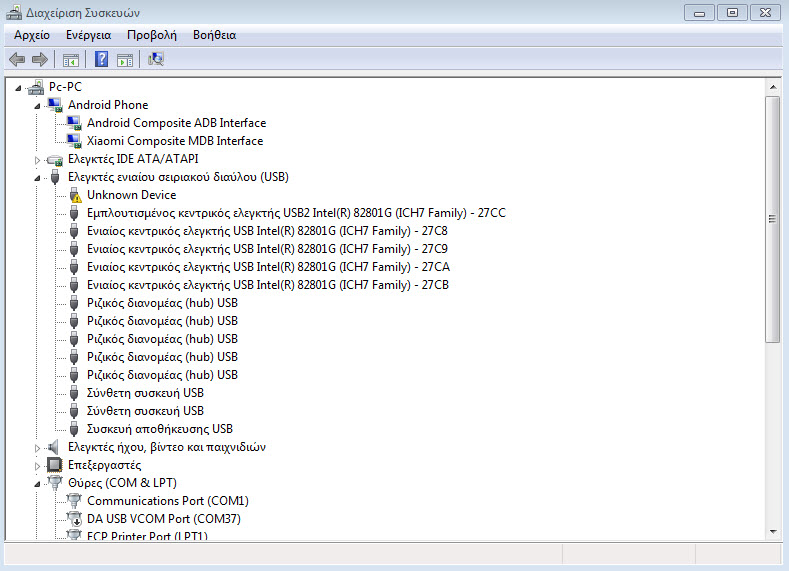Toggle the console tree toolbar icon
Screen dimensions: 789x571
(71, 60)
